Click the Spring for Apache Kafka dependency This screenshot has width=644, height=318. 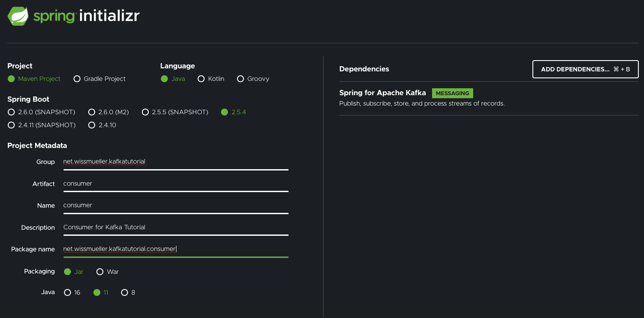pyautogui.click(x=382, y=93)
